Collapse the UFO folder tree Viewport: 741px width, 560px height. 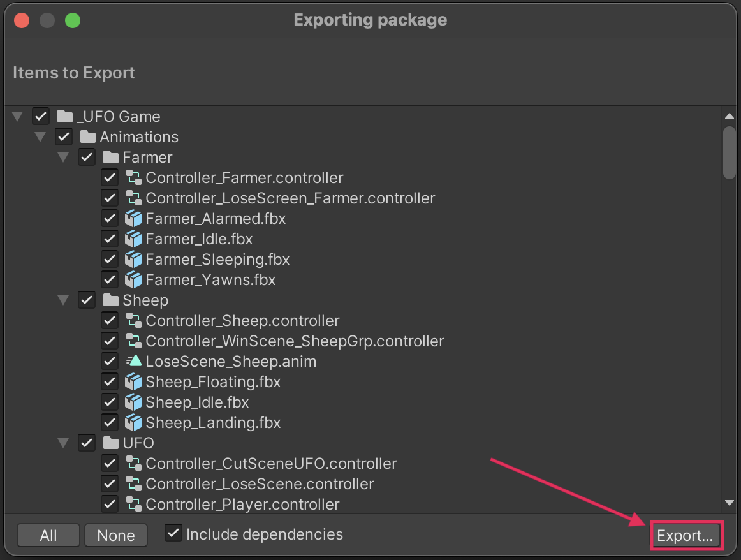click(64, 443)
